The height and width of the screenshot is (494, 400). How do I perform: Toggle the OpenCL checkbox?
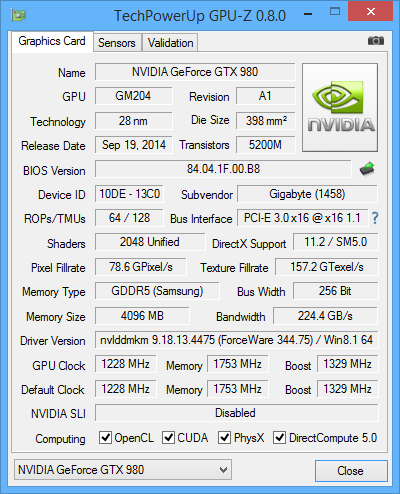click(105, 437)
